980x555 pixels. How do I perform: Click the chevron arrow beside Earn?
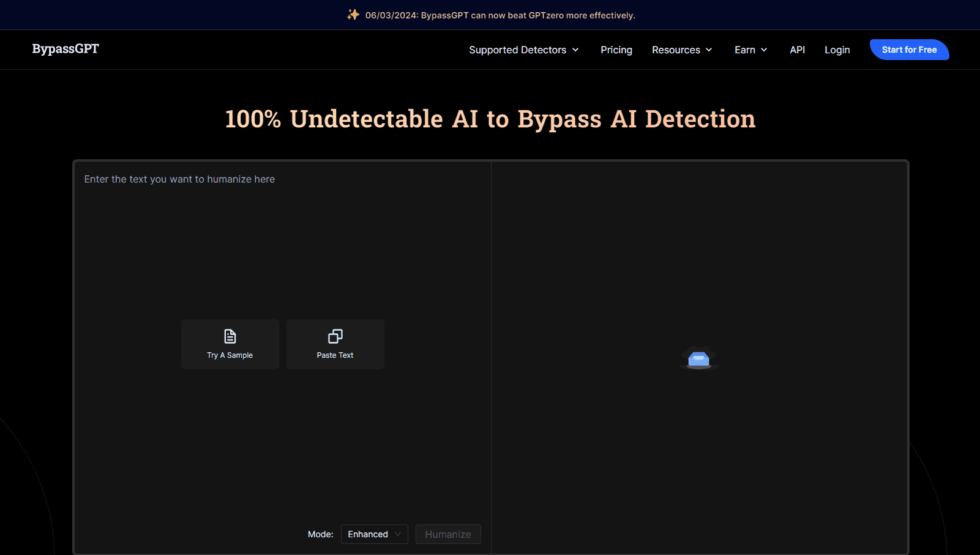pyautogui.click(x=764, y=50)
